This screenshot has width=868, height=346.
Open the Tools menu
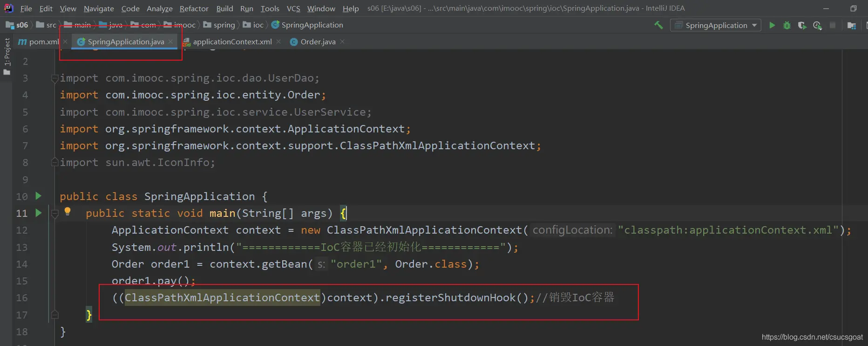(x=270, y=8)
